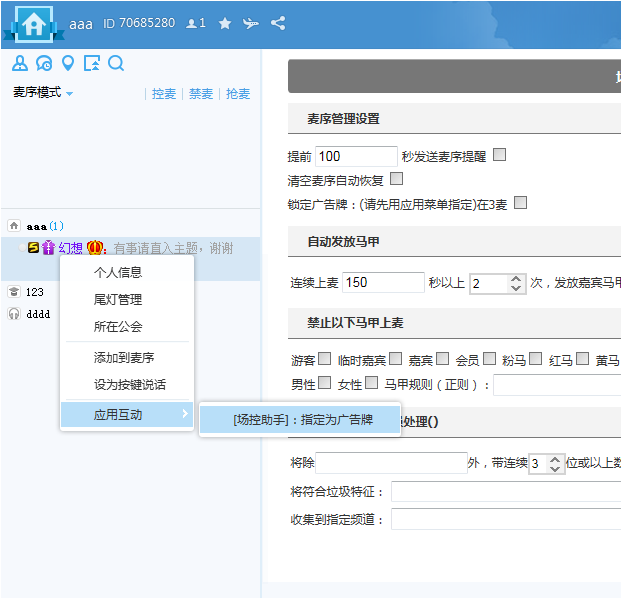This screenshot has height=598, width=621.
Task: Check the 游客 checkbox
Action: 325,359
